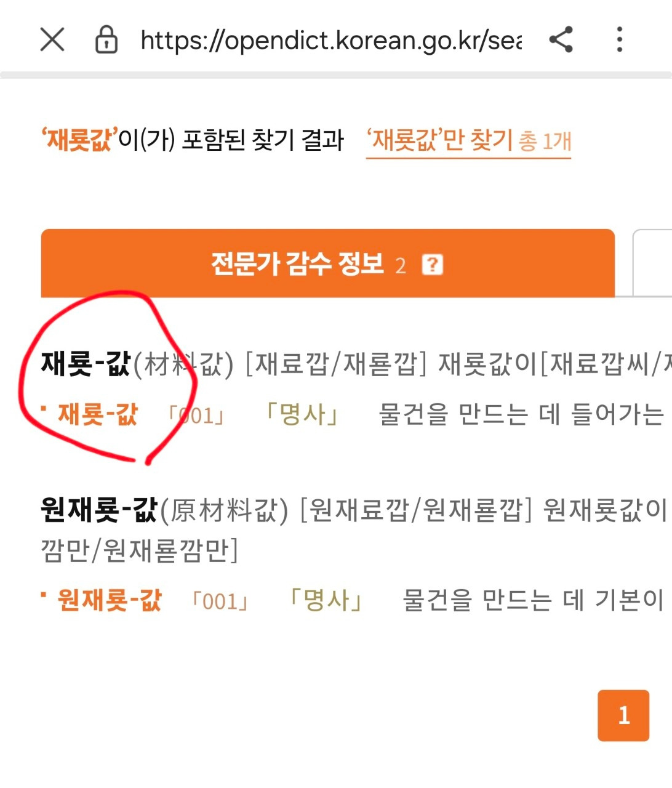Open the '재룟값'만 찾기 link
Screen dimensions: 672x788
click(x=468, y=142)
